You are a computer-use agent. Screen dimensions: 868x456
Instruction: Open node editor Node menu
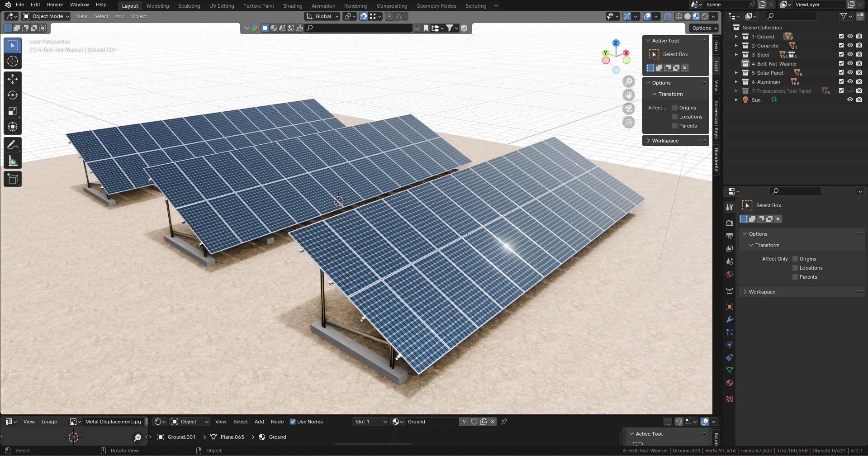tap(277, 422)
